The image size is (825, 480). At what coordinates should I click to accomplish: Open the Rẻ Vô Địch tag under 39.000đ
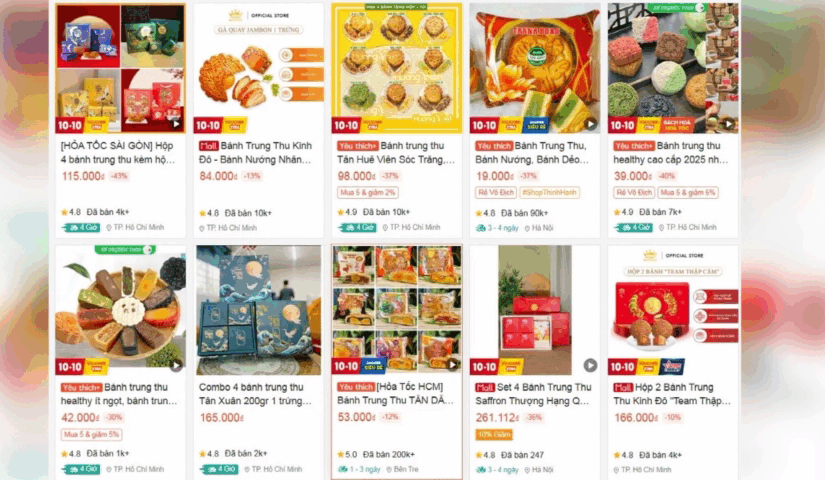point(633,193)
